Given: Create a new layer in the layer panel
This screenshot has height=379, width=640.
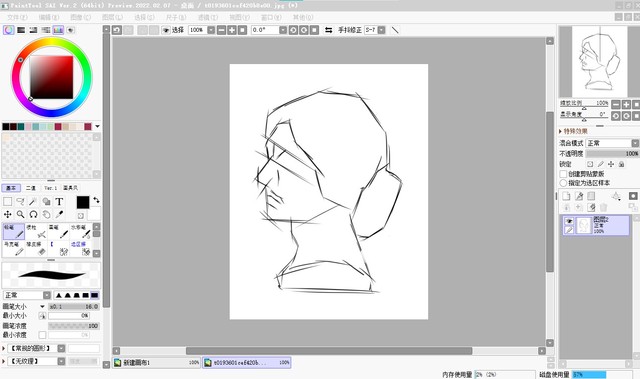Looking at the screenshot, I should tap(566, 196).
